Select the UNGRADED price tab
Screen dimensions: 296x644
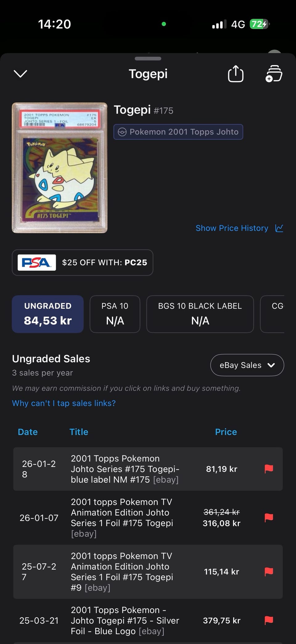(x=48, y=314)
